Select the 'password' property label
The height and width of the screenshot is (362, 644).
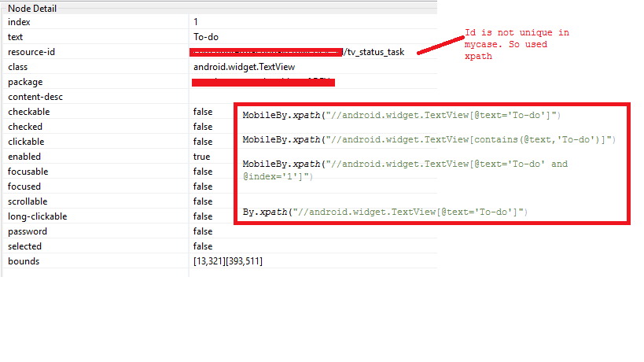28,231
